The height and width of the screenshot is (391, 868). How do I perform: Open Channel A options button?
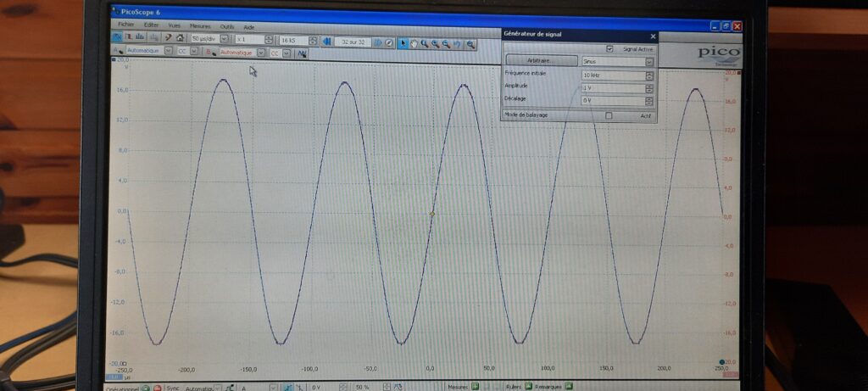tap(118, 50)
